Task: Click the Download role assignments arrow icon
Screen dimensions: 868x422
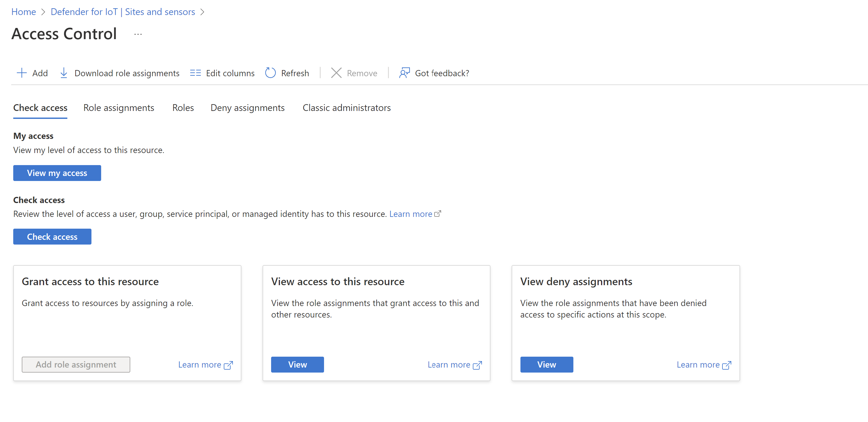Action: pos(64,73)
